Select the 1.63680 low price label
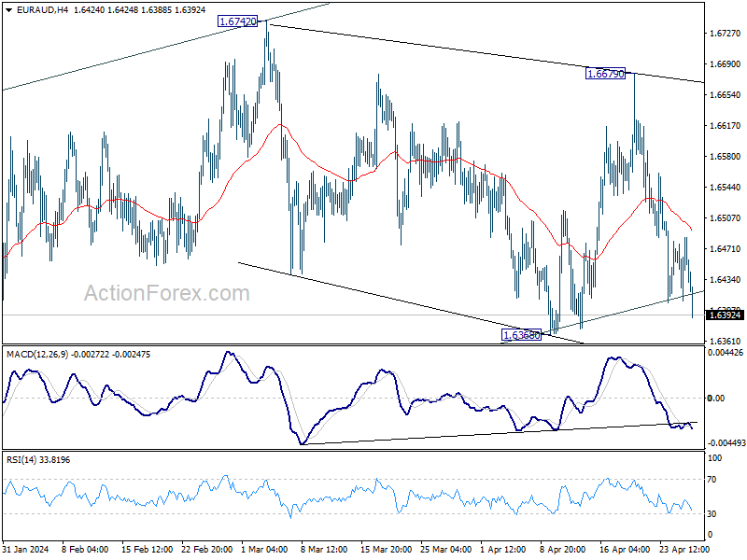747x560 pixels. [x=522, y=335]
